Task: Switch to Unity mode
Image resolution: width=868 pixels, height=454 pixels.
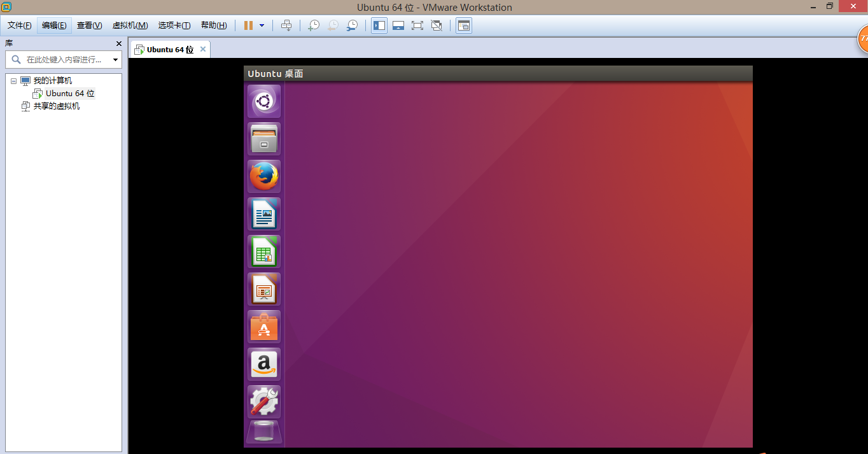Action: click(x=437, y=25)
